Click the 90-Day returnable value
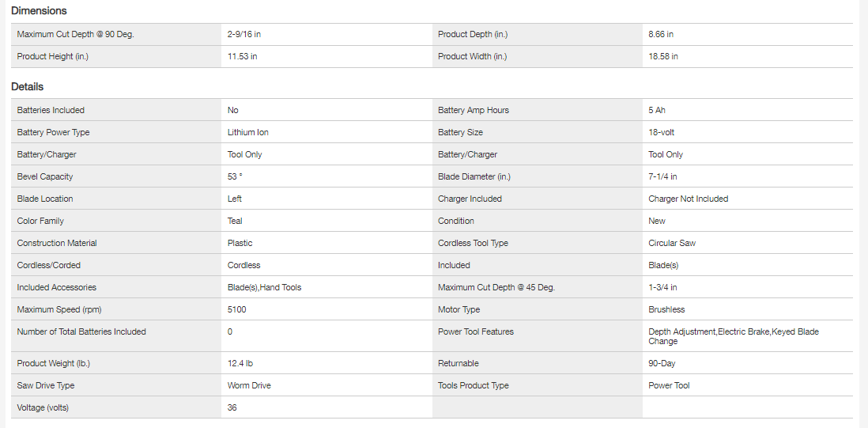 coord(662,364)
